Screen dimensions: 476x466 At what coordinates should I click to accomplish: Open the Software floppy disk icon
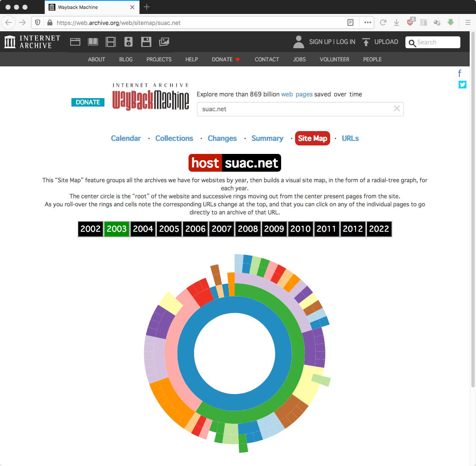coord(146,42)
